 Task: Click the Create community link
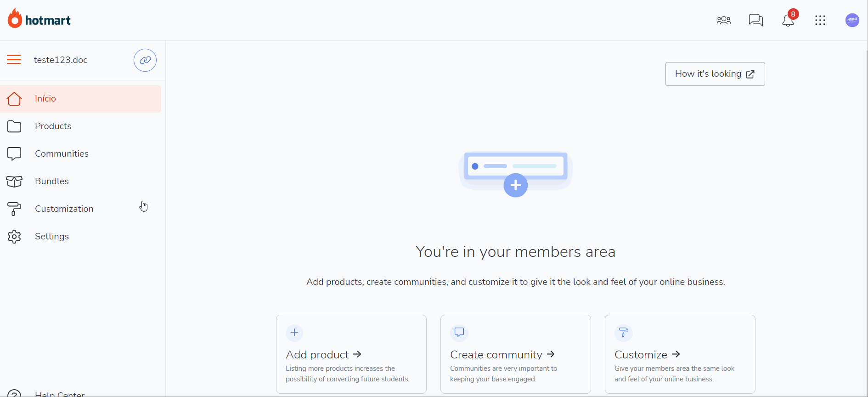click(503, 355)
